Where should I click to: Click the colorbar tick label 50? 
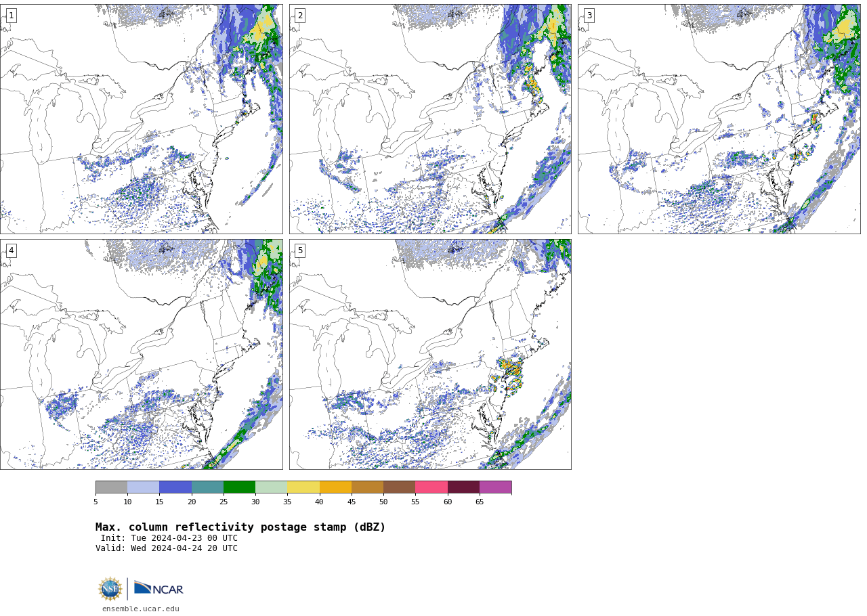click(383, 502)
